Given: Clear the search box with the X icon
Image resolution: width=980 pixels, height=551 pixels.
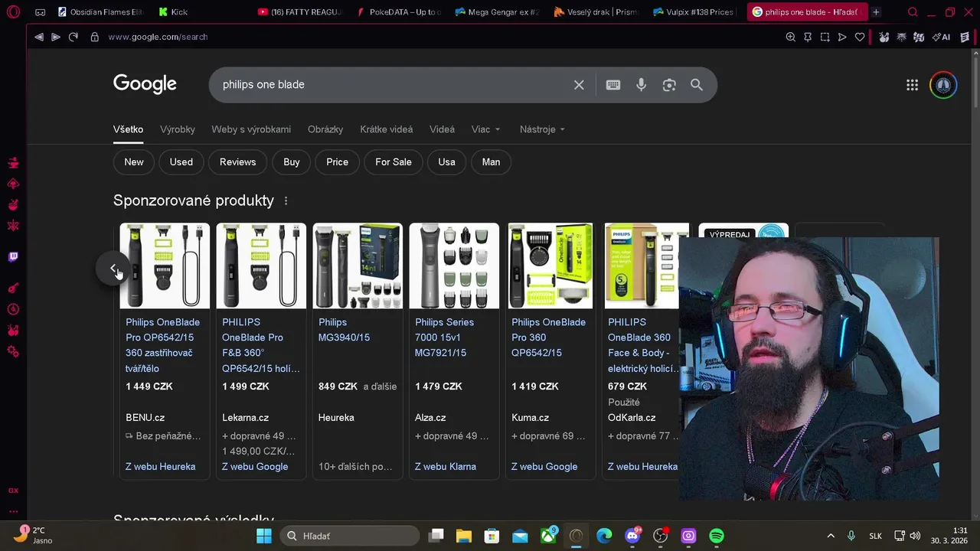Looking at the screenshot, I should [x=579, y=85].
